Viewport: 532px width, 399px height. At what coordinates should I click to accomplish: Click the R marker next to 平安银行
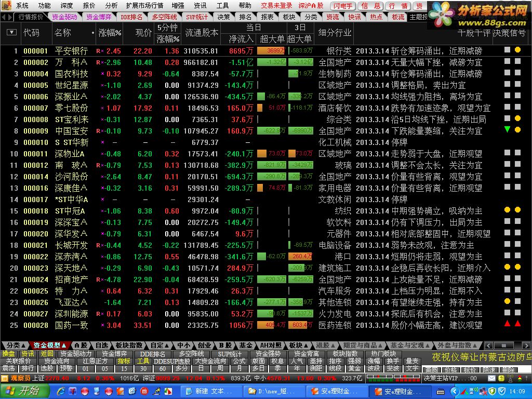click(x=98, y=51)
